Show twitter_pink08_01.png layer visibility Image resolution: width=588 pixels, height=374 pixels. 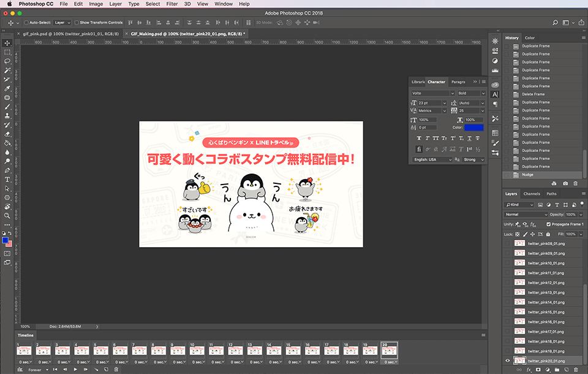coord(508,243)
